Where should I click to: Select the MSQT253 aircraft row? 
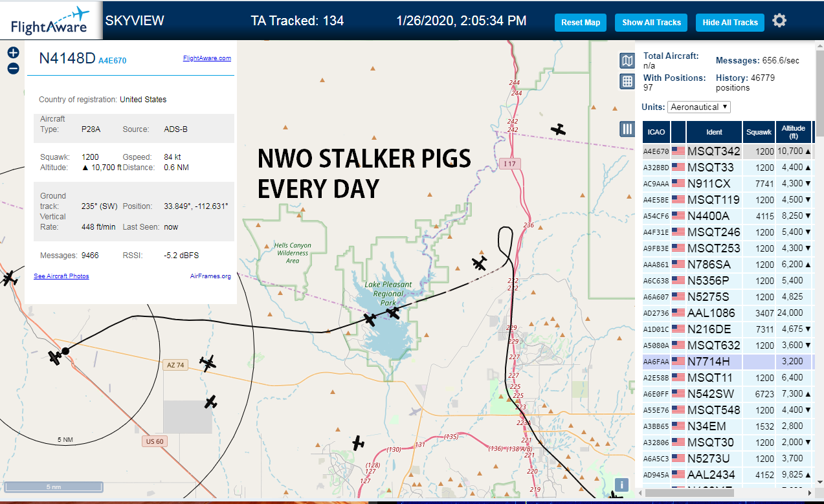[728, 248]
